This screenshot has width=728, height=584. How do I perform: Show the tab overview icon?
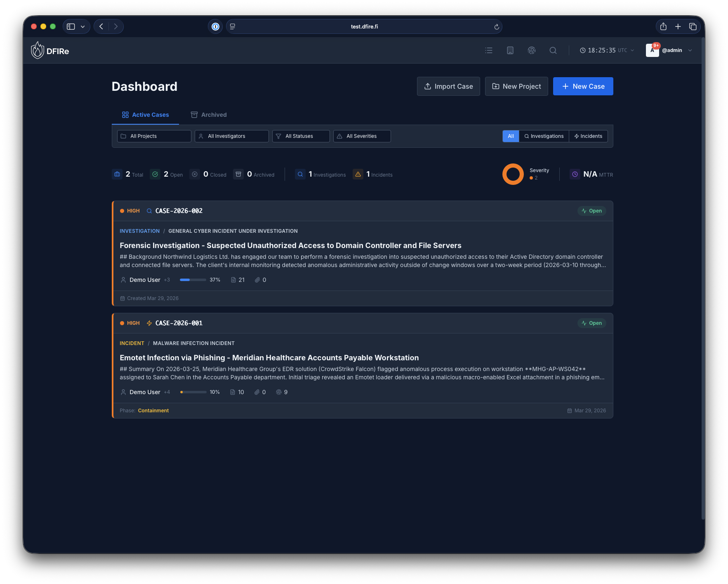click(x=693, y=26)
